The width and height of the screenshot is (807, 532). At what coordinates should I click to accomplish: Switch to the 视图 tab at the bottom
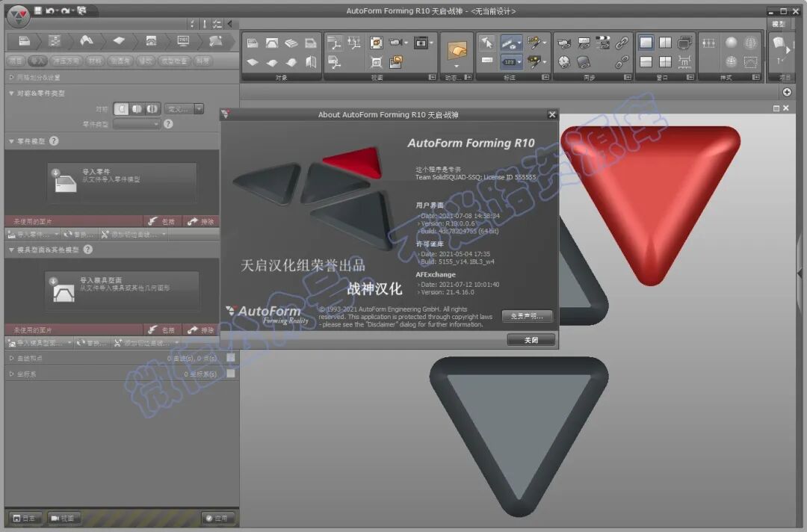(64, 518)
